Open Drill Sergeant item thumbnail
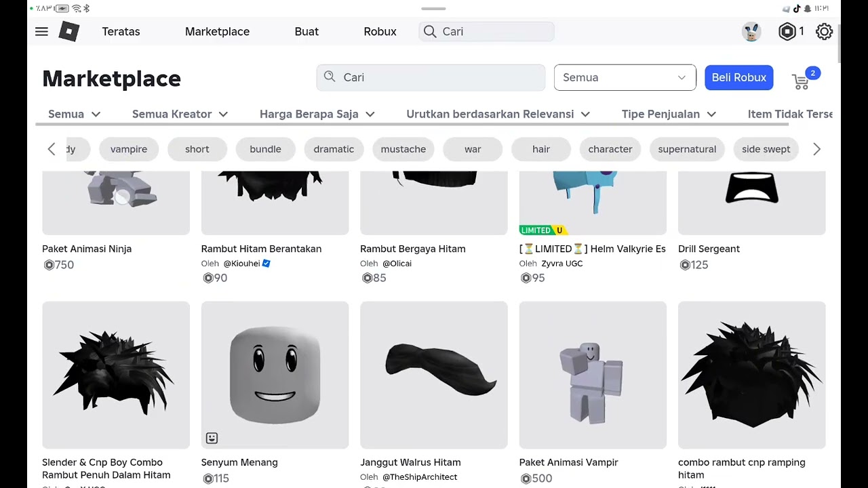Image resolution: width=868 pixels, height=488 pixels. [x=752, y=203]
